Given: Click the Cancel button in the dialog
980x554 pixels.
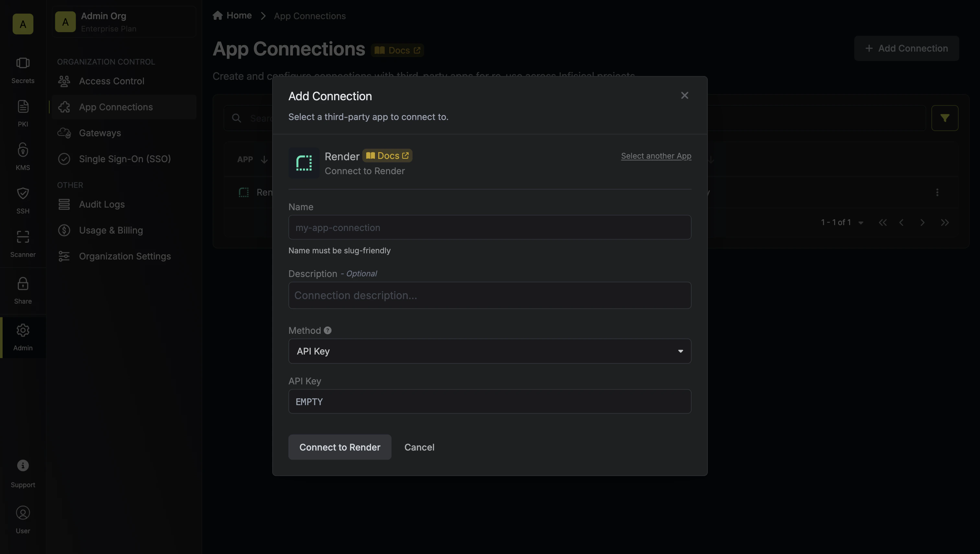Looking at the screenshot, I should pos(419,447).
